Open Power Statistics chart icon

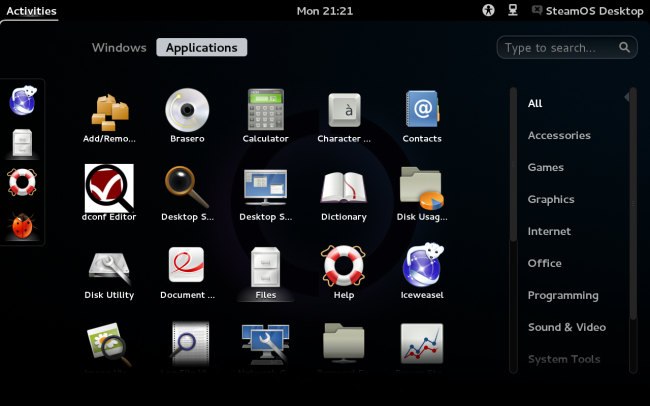(422, 343)
